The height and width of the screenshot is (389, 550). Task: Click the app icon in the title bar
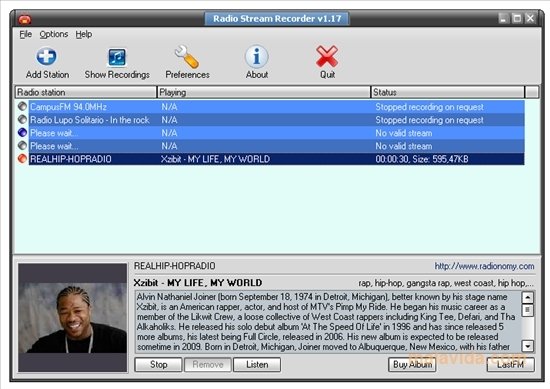pyautogui.click(x=25, y=19)
